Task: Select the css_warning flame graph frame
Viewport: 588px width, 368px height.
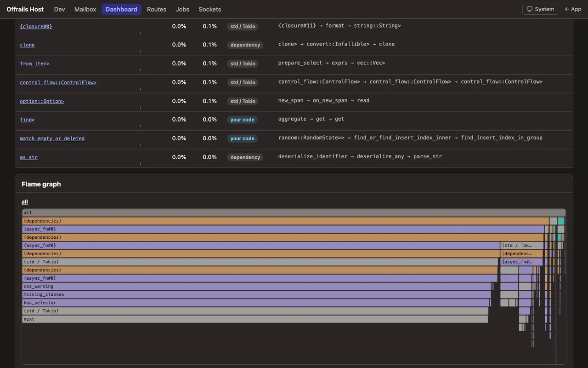Action: pos(257,287)
